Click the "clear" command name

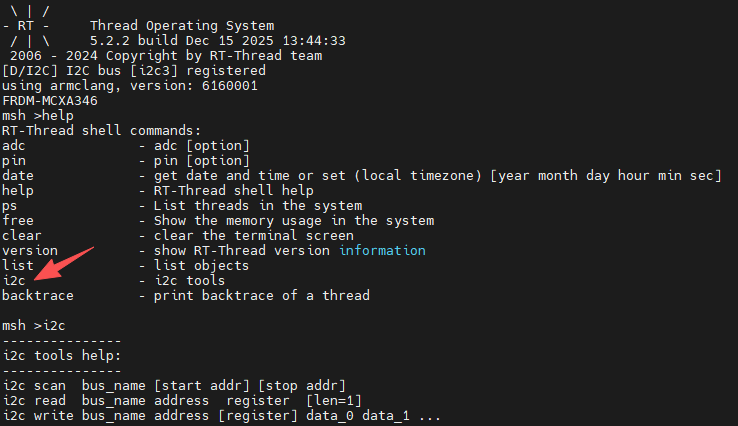click(22, 235)
